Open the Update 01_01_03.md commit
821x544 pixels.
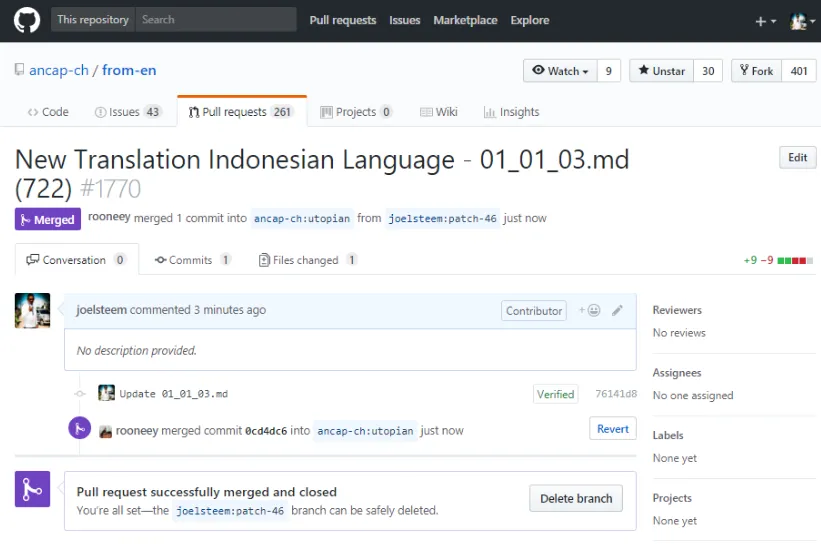click(173, 394)
